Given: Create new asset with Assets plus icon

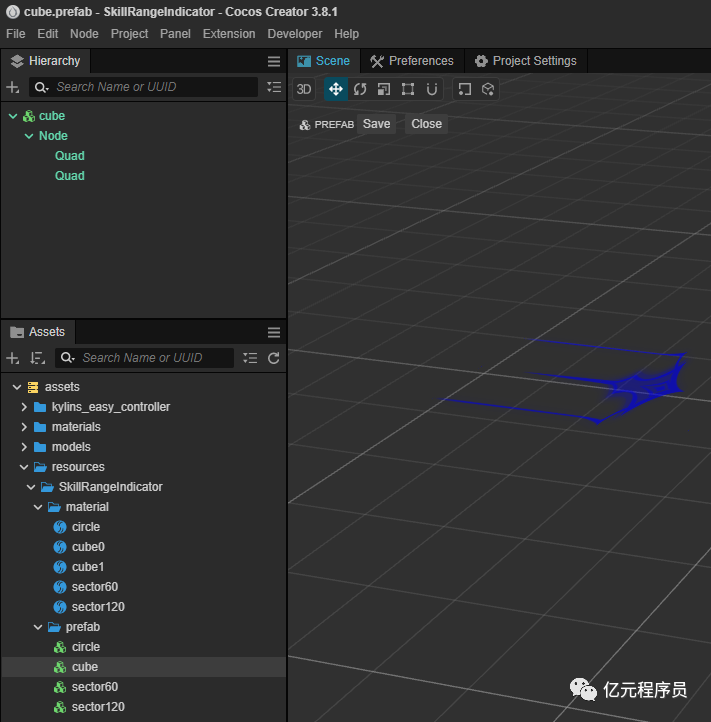Looking at the screenshot, I should 13,358.
